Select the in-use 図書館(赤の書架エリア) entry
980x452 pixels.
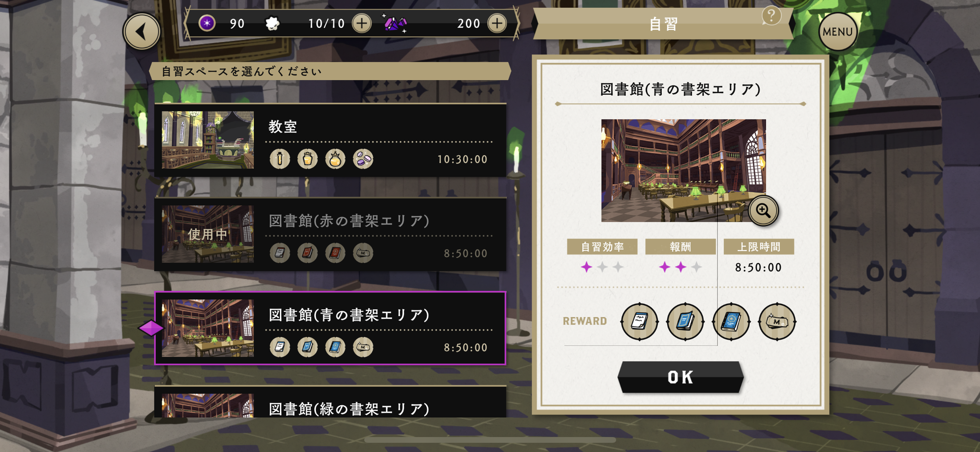pos(330,234)
